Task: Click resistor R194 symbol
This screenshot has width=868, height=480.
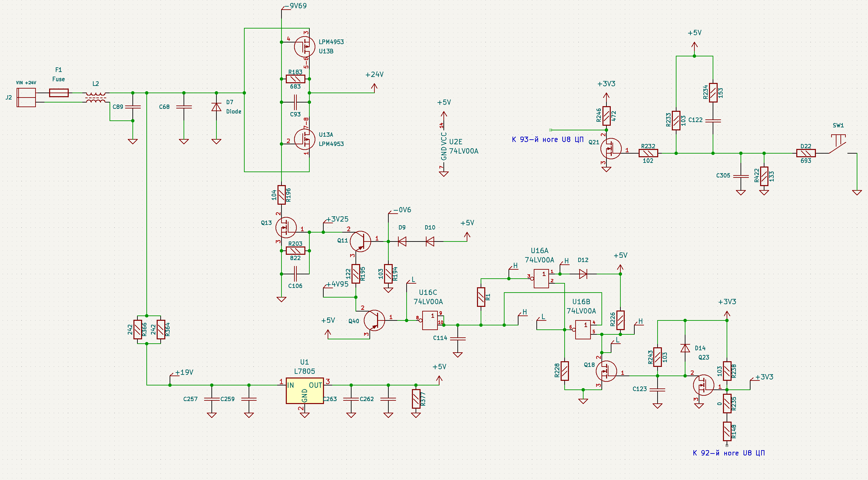Action: 388,274
